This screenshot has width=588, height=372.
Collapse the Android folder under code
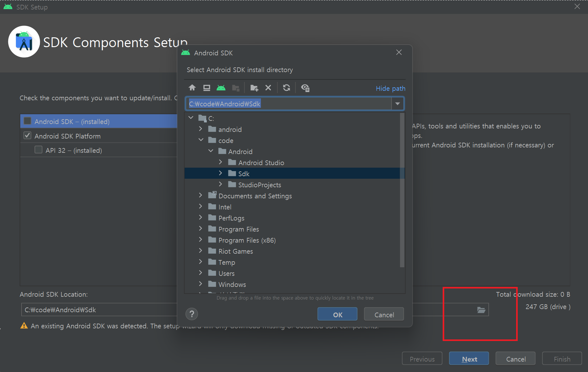click(211, 151)
